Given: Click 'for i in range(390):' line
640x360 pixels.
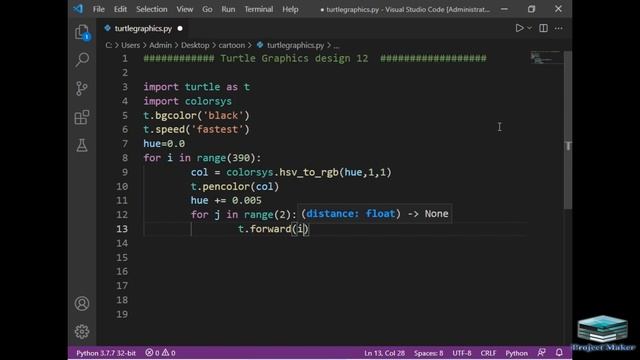Looking at the screenshot, I should (202, 158).
